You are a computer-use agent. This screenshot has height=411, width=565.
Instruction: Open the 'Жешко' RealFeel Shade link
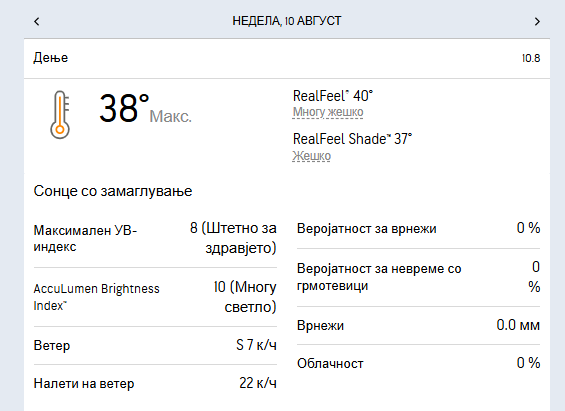[x=311, y=156]
